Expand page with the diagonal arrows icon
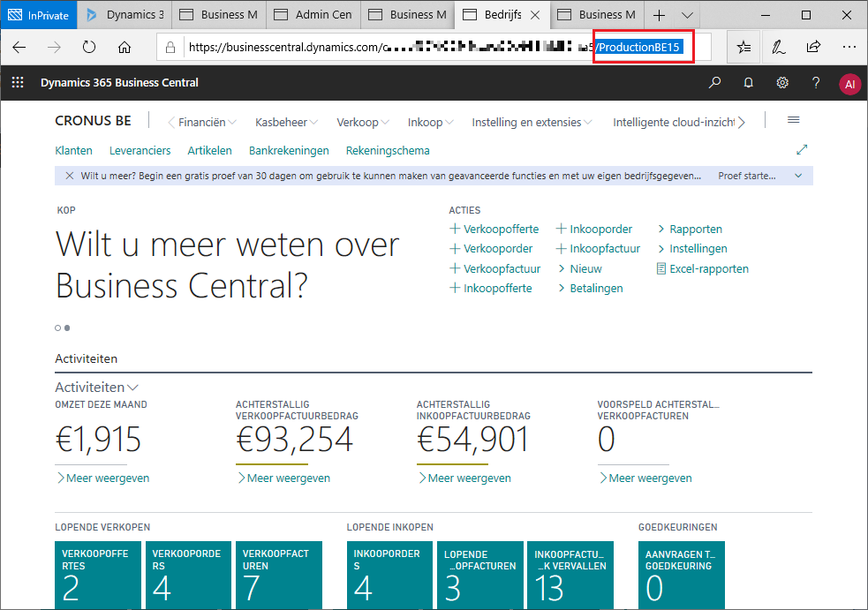The height and width of the screenshot is (610, 868). coord(802,150)
